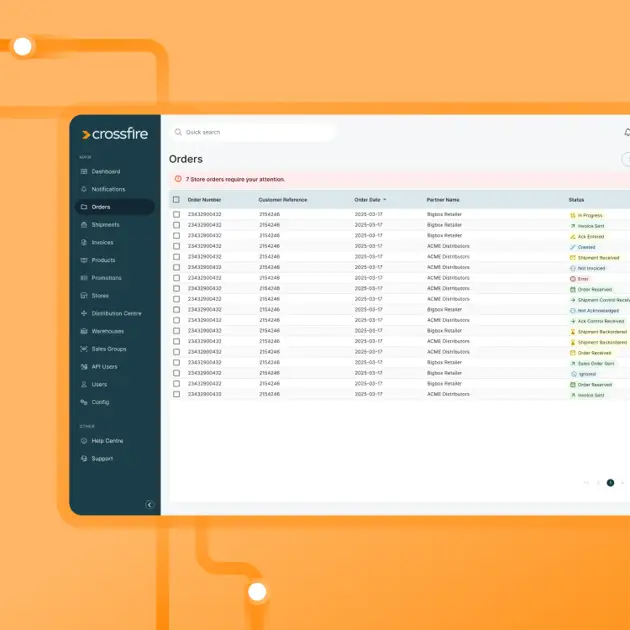This screenshot has height=630, width=630.
Task: Open Distribution Centre in sidebar
Action: 116,313
